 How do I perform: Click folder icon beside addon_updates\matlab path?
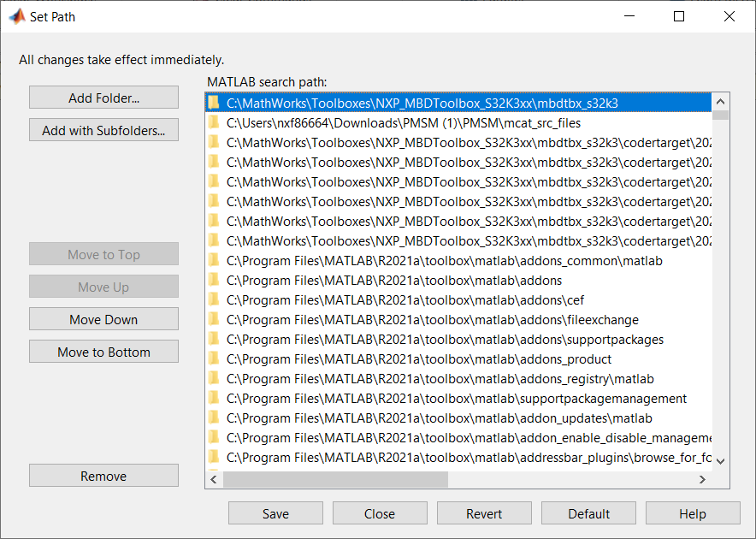214,418
